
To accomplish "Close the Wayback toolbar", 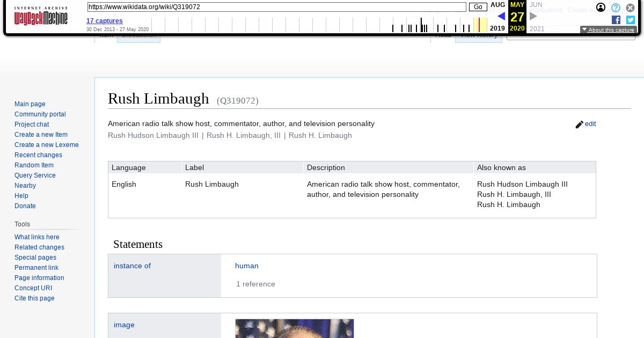I will (630, 8).
